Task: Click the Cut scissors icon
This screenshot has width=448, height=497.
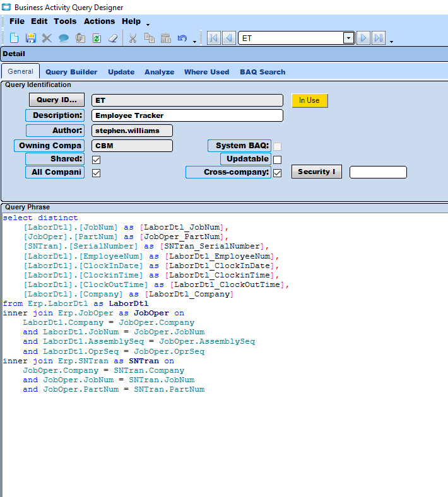Action: point(133,38)
